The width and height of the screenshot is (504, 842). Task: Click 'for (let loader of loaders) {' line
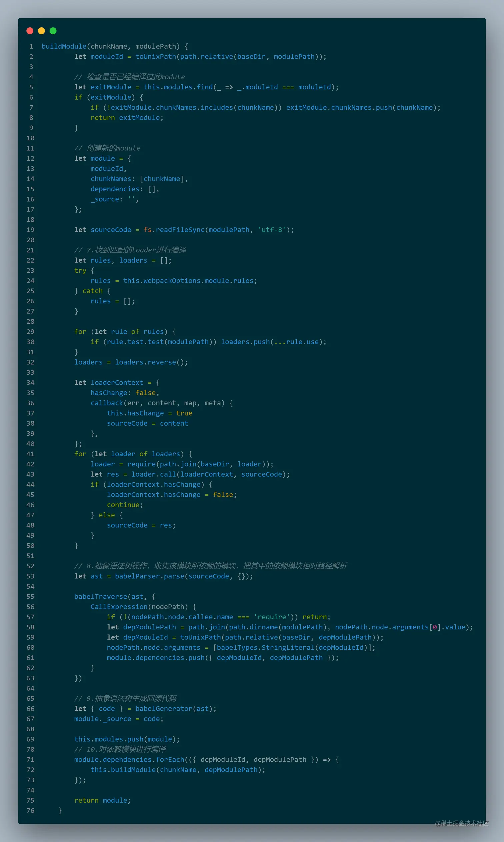133,454
